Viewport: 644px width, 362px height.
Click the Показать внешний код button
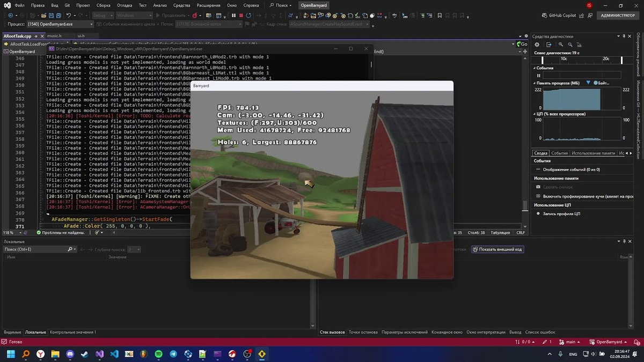point(497,249)
